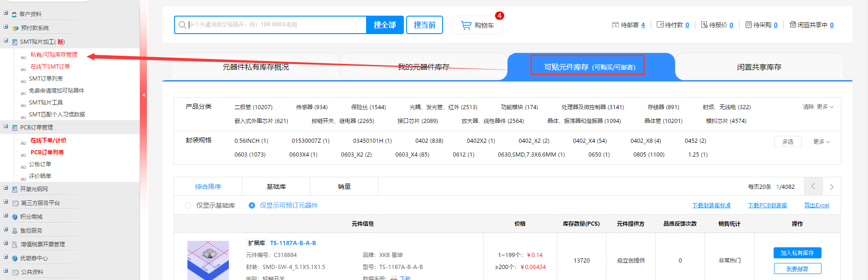Expand the 开激光钢网 tree node
This screenshot has width=868, height=280.
[x=6, y=188]
